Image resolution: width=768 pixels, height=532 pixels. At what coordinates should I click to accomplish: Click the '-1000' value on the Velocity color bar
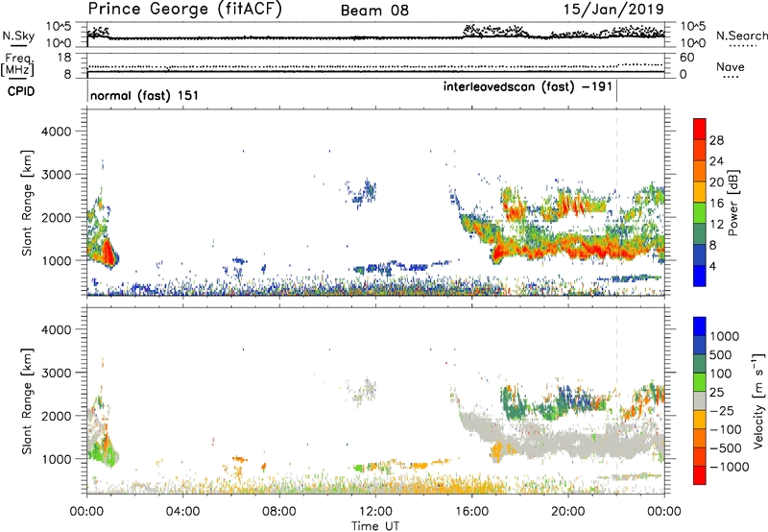729,467
